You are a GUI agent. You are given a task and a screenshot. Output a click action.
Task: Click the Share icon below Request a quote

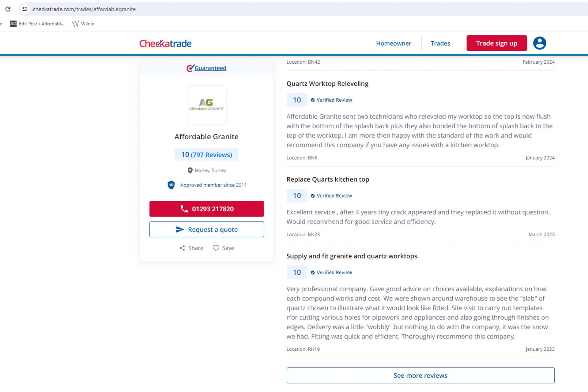182,248
